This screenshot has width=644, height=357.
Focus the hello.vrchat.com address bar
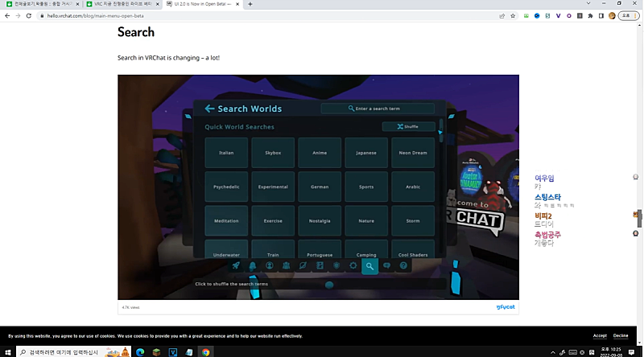[x=267, y=16]
